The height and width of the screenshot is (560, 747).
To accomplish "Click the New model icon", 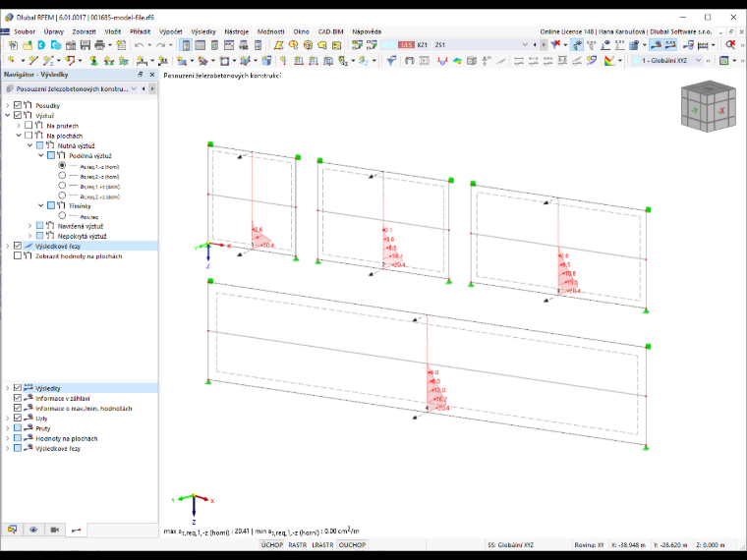I will click(13, 45).
